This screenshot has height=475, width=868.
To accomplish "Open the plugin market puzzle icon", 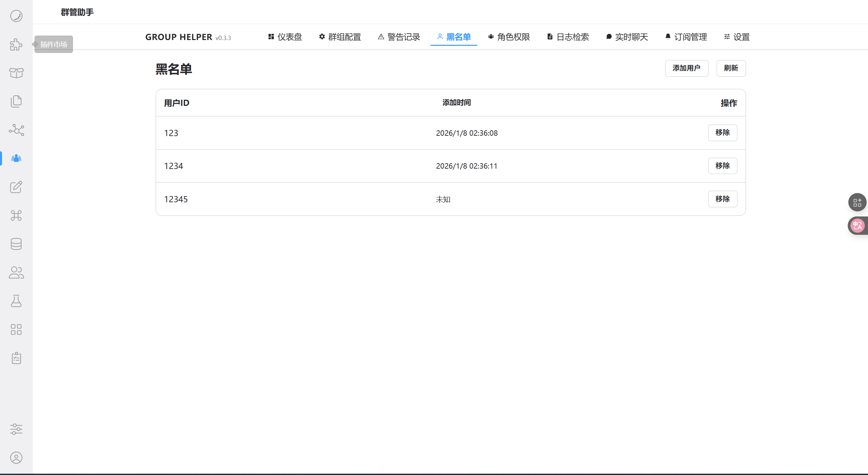I will point(16,44).
